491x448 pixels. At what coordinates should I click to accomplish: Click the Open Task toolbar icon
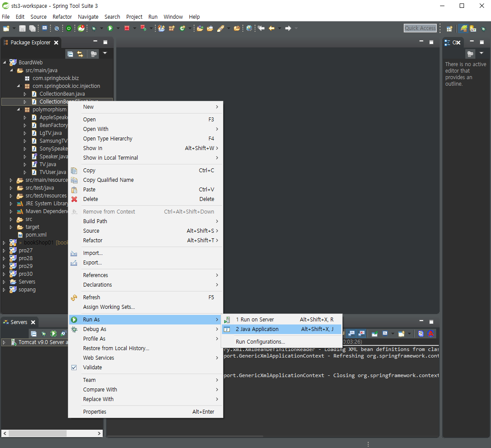(x=210, y=28)
